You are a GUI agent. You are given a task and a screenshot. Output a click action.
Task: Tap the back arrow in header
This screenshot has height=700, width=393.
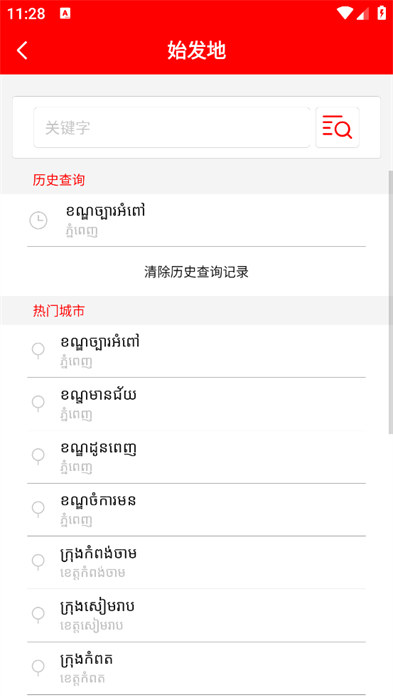(x=22, y=50)
